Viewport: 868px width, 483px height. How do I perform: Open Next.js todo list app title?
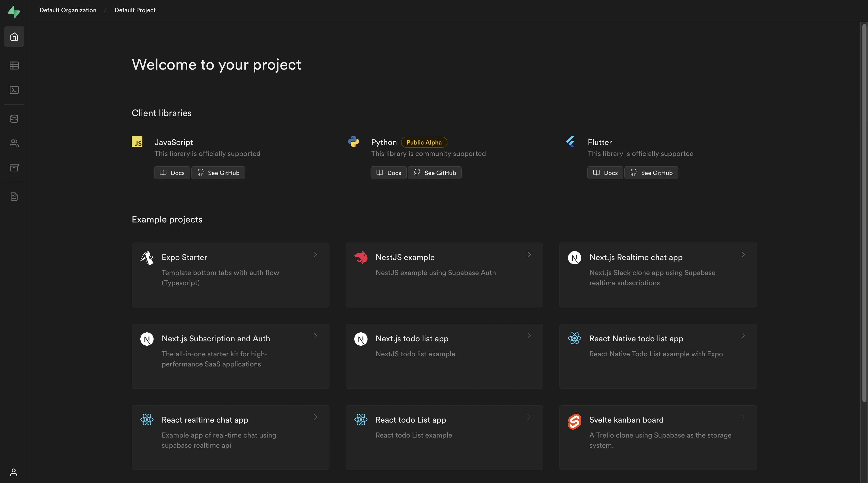coord(412,339)
